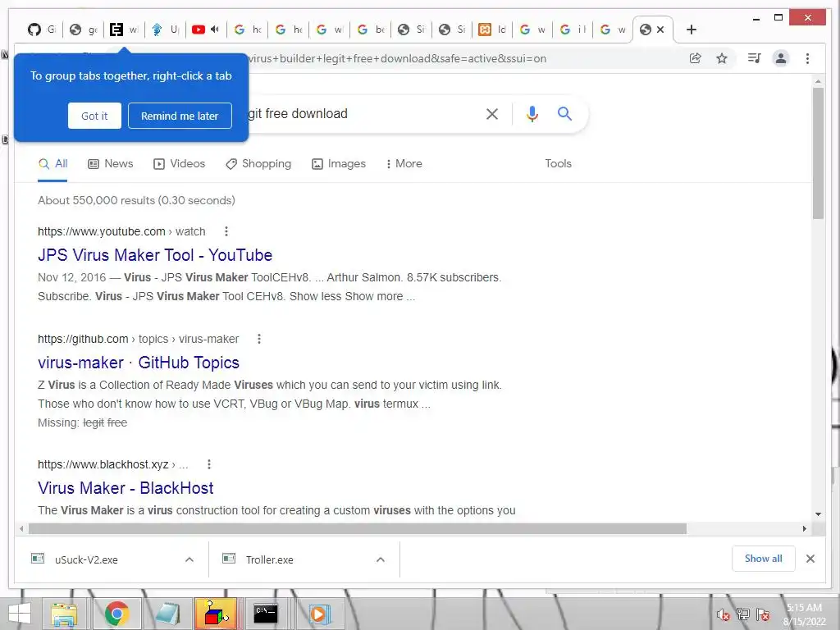
Task: Click the blue search magnifier icon
Action: pyautogui.click(x=564, y=113)
